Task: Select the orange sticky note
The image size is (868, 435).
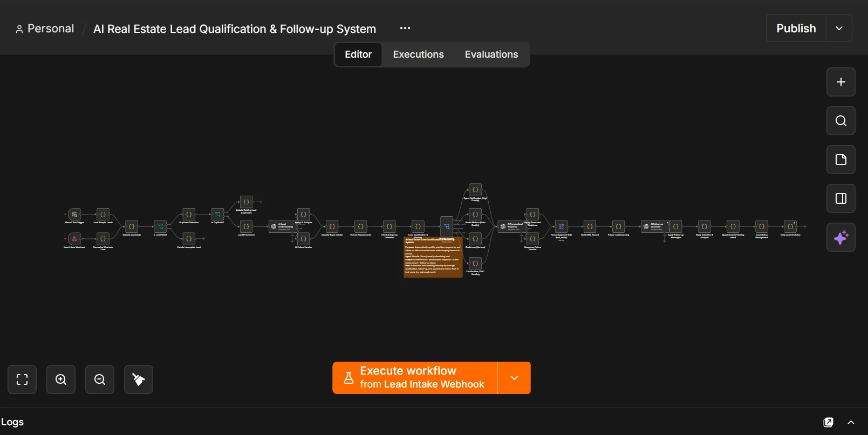Action: tap(433, 258)
